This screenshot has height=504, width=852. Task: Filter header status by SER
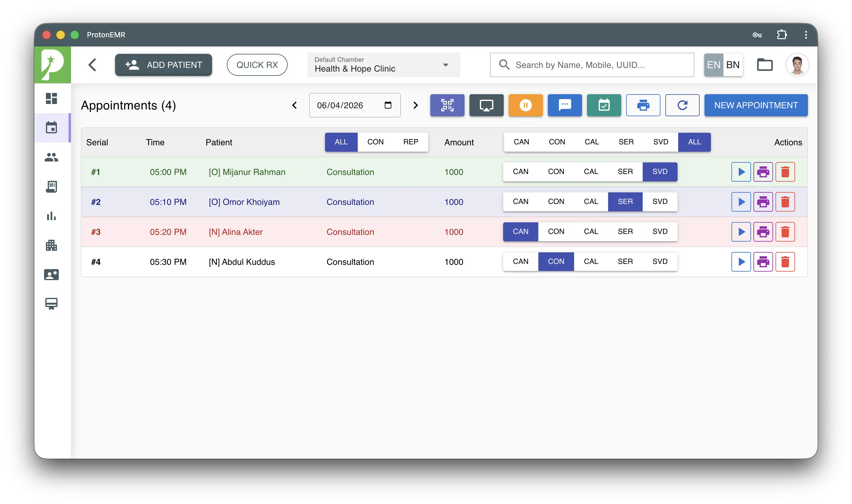click(626, 142)
